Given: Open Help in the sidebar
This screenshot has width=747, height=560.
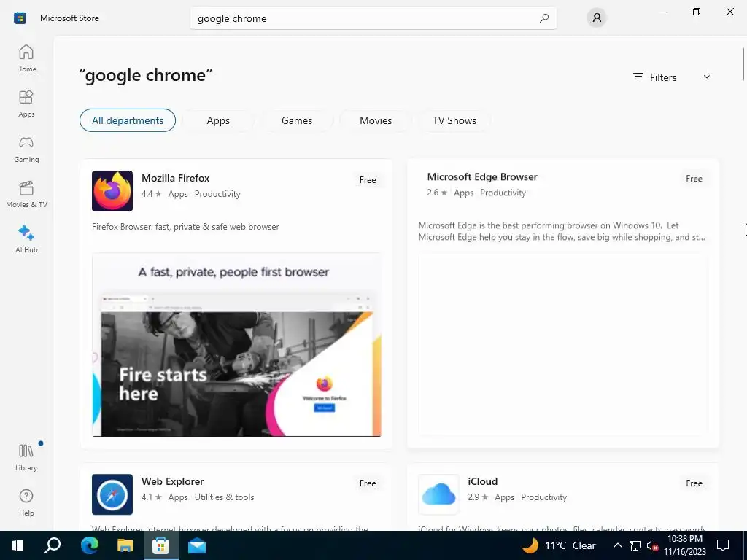Looking at the screenshot, I should pyautogui.click(x=26, y=502).
